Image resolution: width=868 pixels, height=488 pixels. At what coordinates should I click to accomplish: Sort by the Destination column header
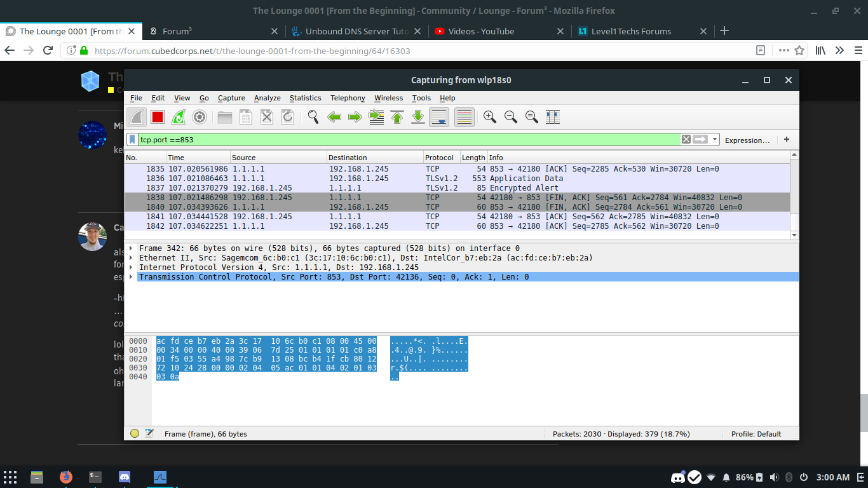coord(375,158)
